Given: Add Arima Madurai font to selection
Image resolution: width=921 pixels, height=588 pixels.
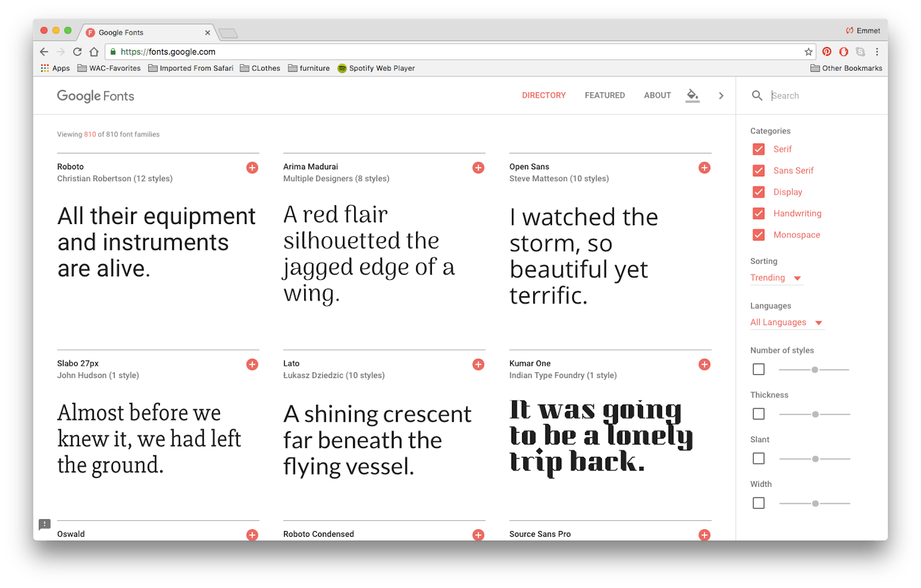Looking at the screenshot, I should 478,168.
